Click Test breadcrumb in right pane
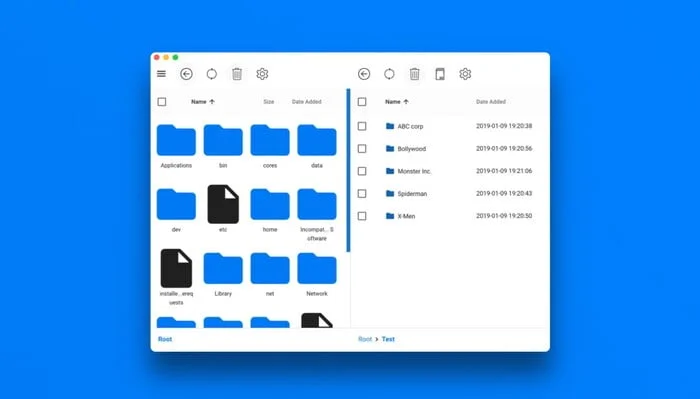 (388, 339)
